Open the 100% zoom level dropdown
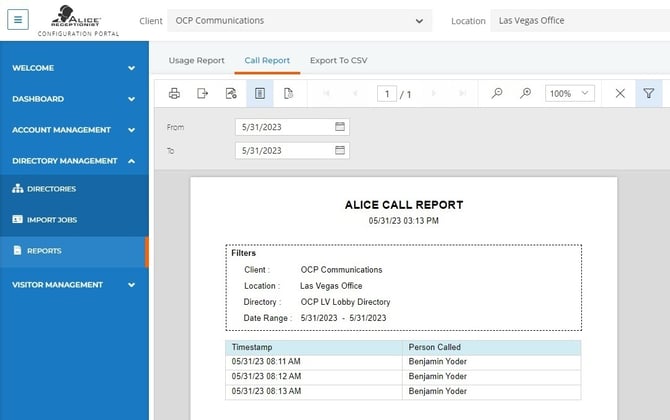 [570, 93]
